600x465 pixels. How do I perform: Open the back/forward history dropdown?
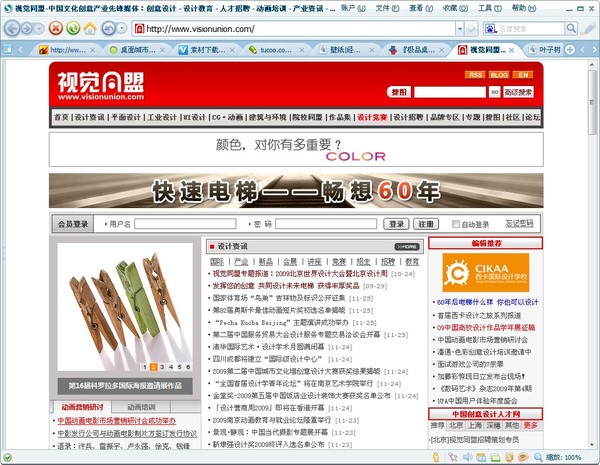pos(39,29)
